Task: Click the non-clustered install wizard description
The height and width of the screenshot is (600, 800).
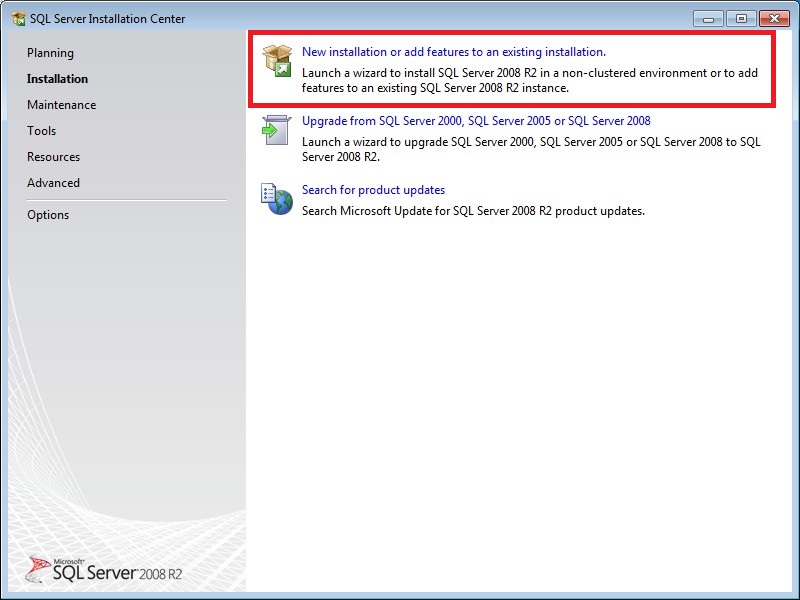Action: pyautogui.click(x=530, y=80)
